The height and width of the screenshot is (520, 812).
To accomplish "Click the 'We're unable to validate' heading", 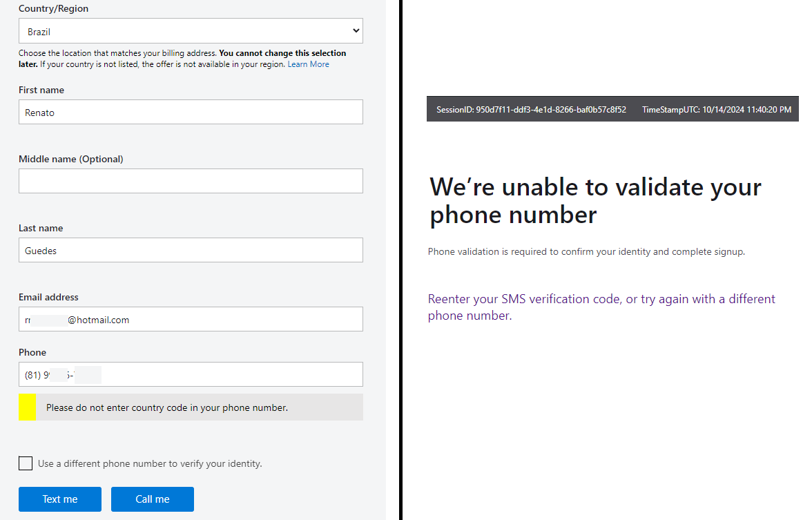I will click(595, 200).
